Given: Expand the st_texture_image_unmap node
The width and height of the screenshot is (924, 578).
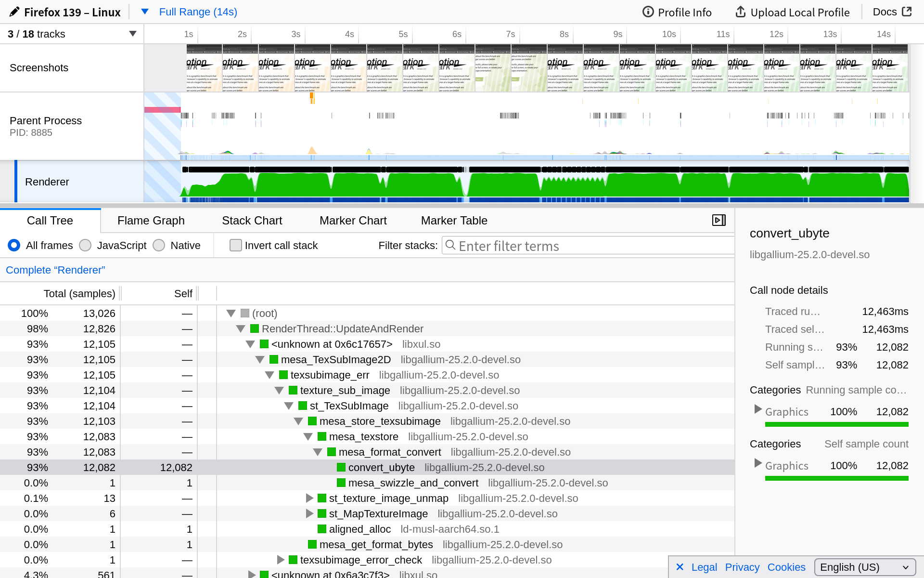Looking at the screenshot, I should (x=309, y=498).
